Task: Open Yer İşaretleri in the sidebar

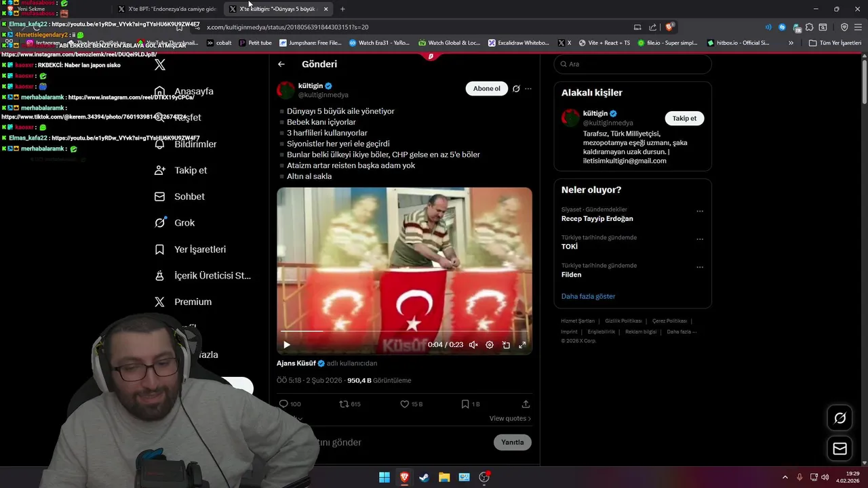Action: point(191,249)
